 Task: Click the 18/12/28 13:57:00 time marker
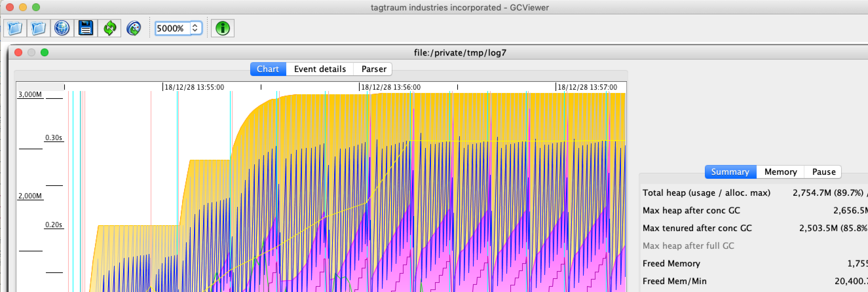[x=587, y=87]
